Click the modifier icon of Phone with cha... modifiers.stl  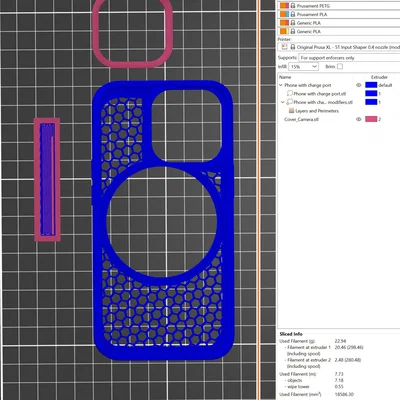click(290, 102)
